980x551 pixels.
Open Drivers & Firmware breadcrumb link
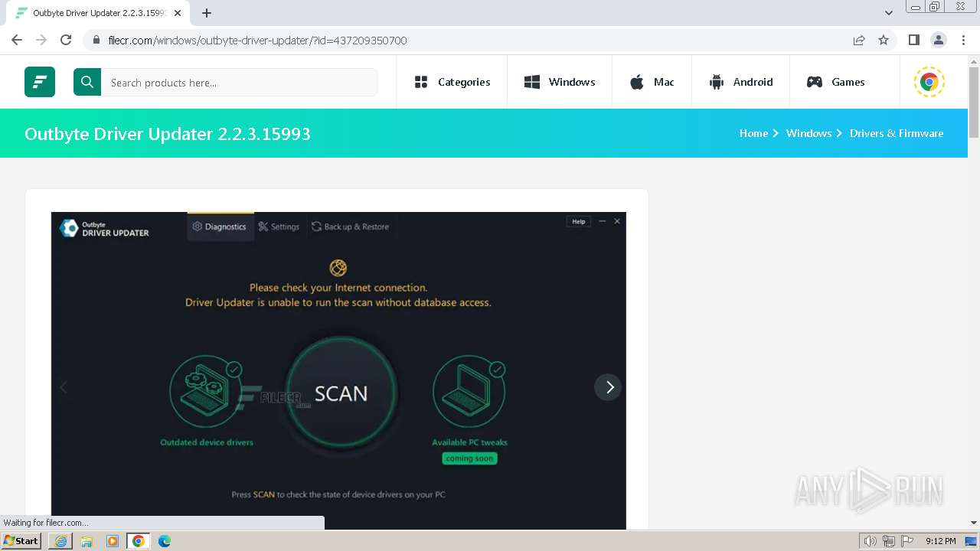(897, 133)
